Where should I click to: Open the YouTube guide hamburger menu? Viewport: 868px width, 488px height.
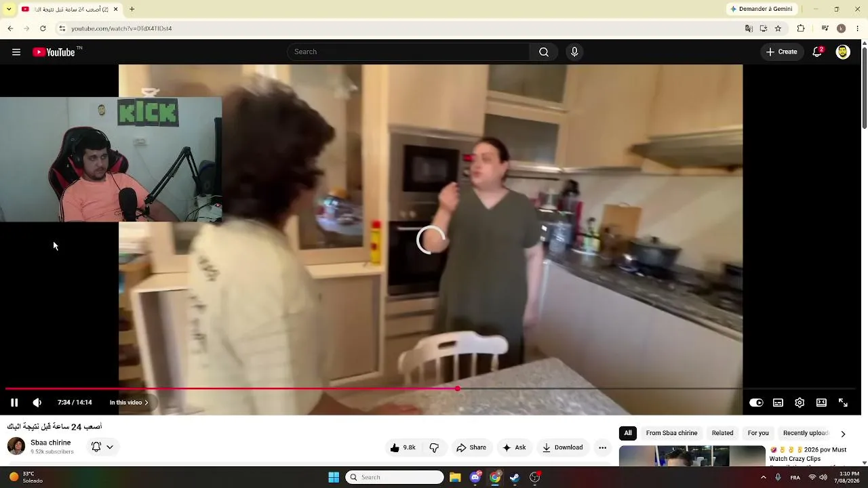tap(16, 52)
